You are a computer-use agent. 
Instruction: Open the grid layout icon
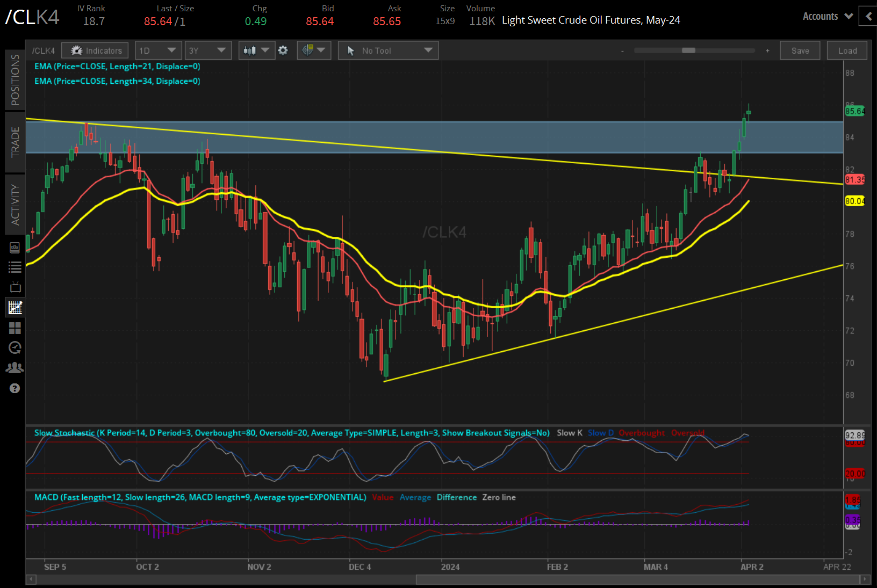15,328
